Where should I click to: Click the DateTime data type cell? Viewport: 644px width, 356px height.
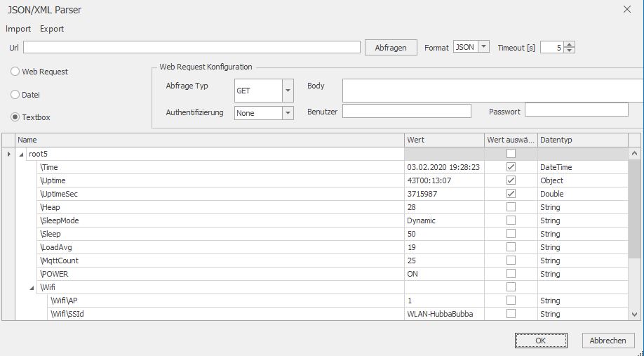tap(583, 167)
